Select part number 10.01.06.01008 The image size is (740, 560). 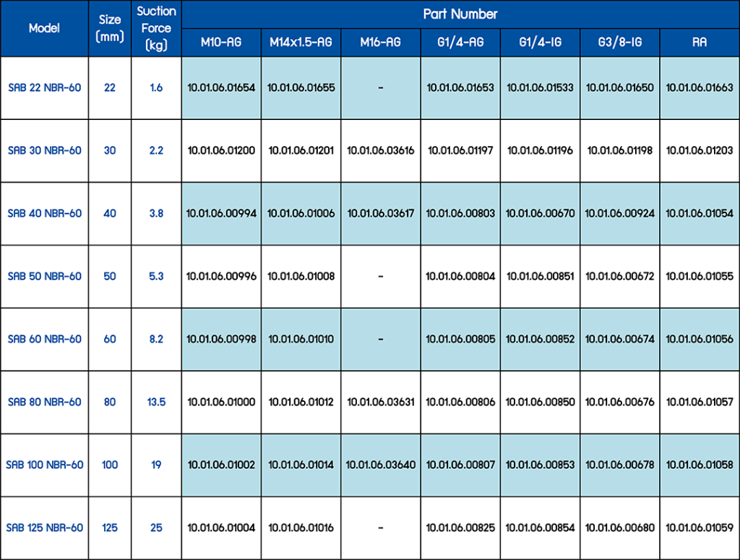pyautogui.click(x=301, y=276)
